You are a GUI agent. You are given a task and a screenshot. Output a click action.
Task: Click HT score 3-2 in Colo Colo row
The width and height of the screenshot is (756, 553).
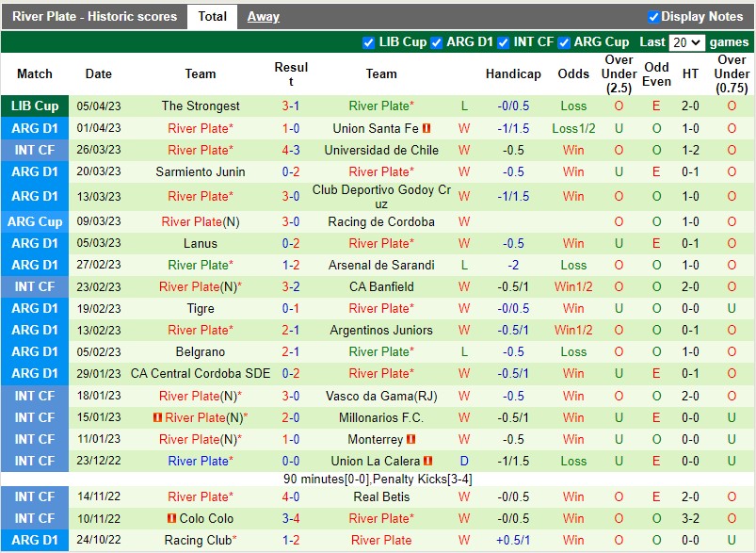tap(690, 518)
